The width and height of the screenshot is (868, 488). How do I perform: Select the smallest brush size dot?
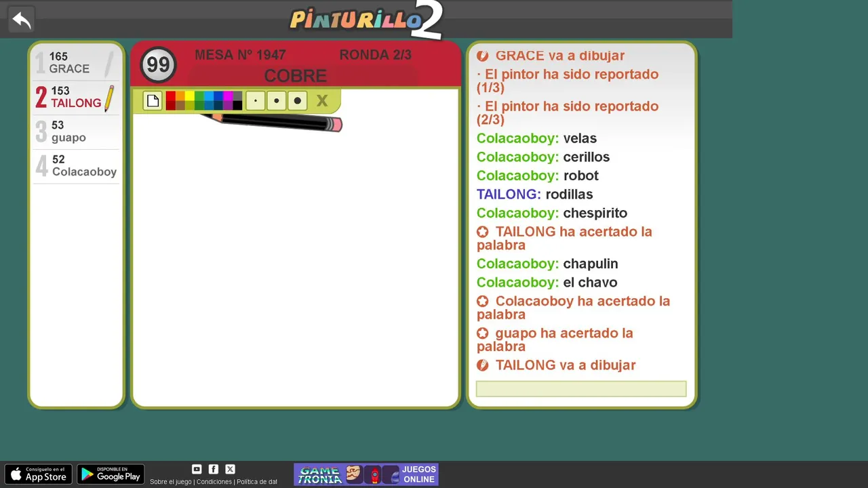tap(256, 101)
